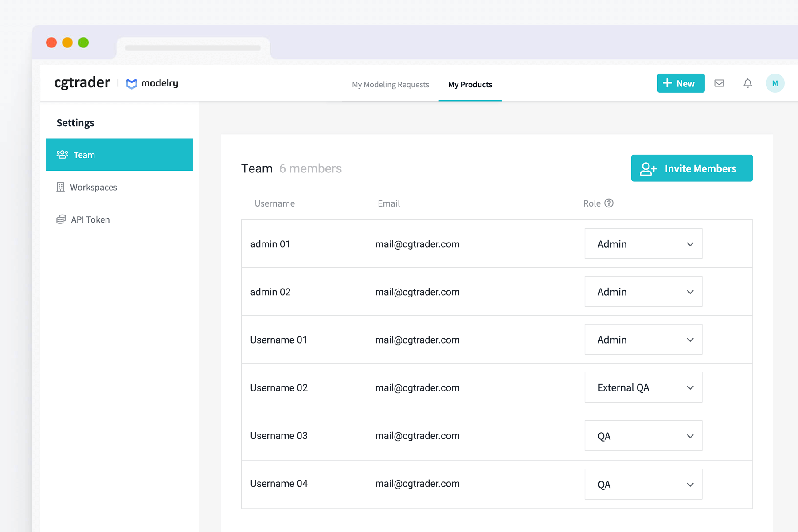Viewport: 798px width, 532px height.
Task: Click the plus icon on New button
Action: (x=667, y=83)
